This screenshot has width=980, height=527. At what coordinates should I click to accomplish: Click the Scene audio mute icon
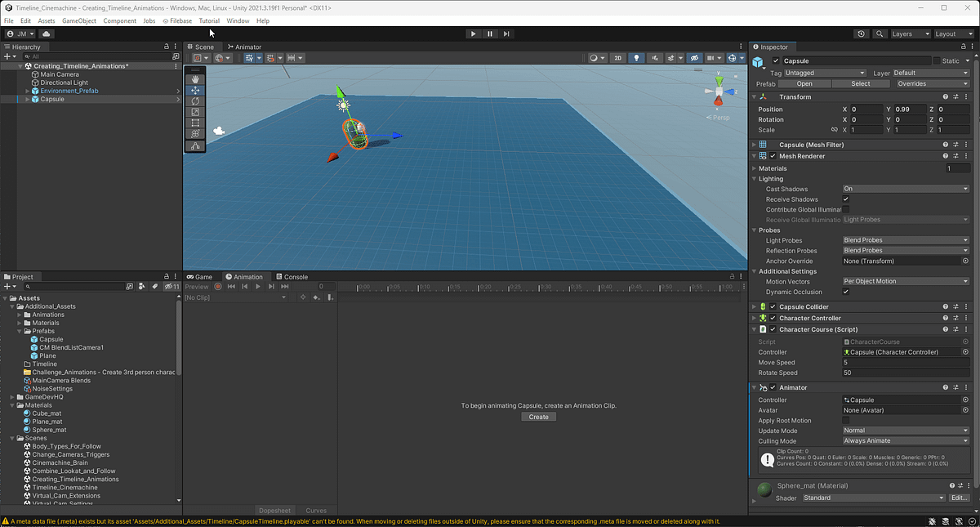tap(656, 58)
